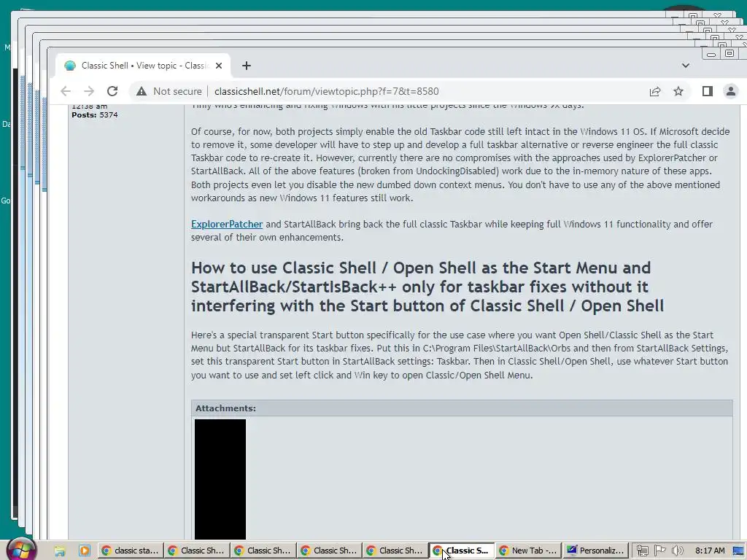747x560 pixels.
Task: View the Not secure site information
Action: coord(169,91)
